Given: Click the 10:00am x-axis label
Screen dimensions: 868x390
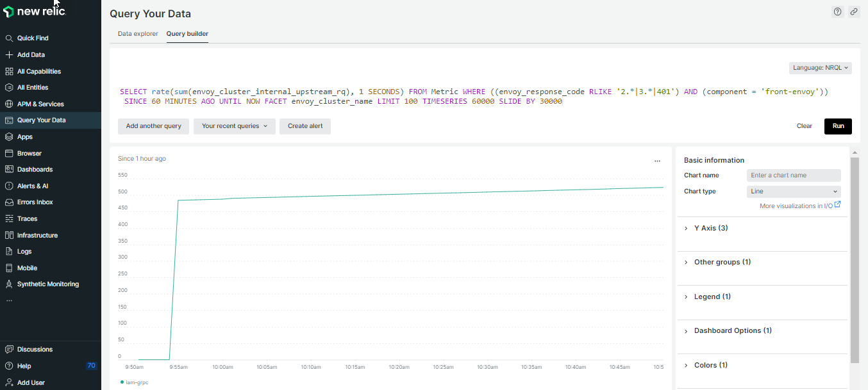Looking at the screenshot, I should tap(222, 368).
